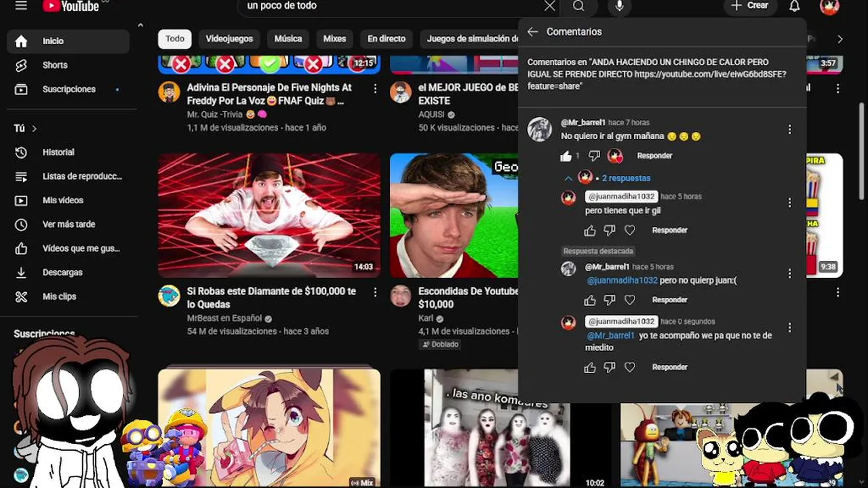Like 'pero no quierp juan' reply
868x488 pixels.
590,300
